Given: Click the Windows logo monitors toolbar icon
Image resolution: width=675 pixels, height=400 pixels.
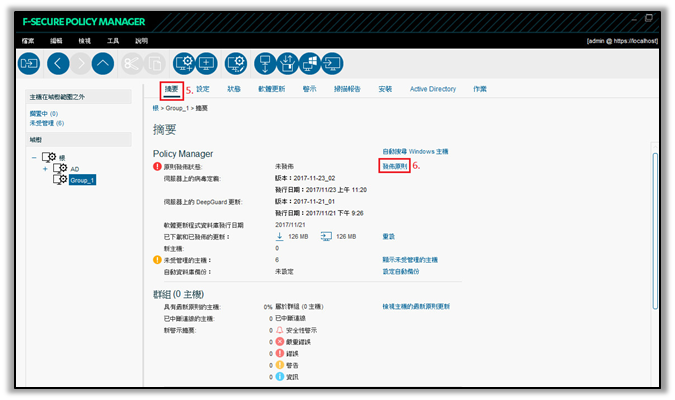Looking at the screenshot, I should 310,64.
